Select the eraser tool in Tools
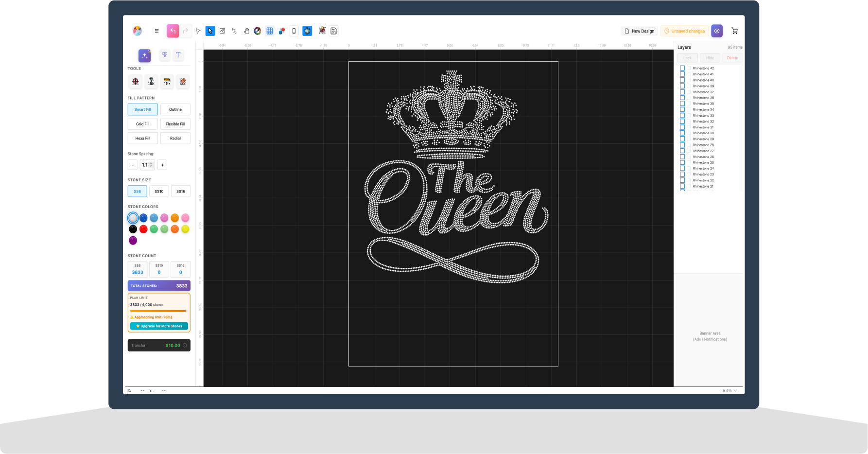 pyautogui.click(x=183, y=82)
